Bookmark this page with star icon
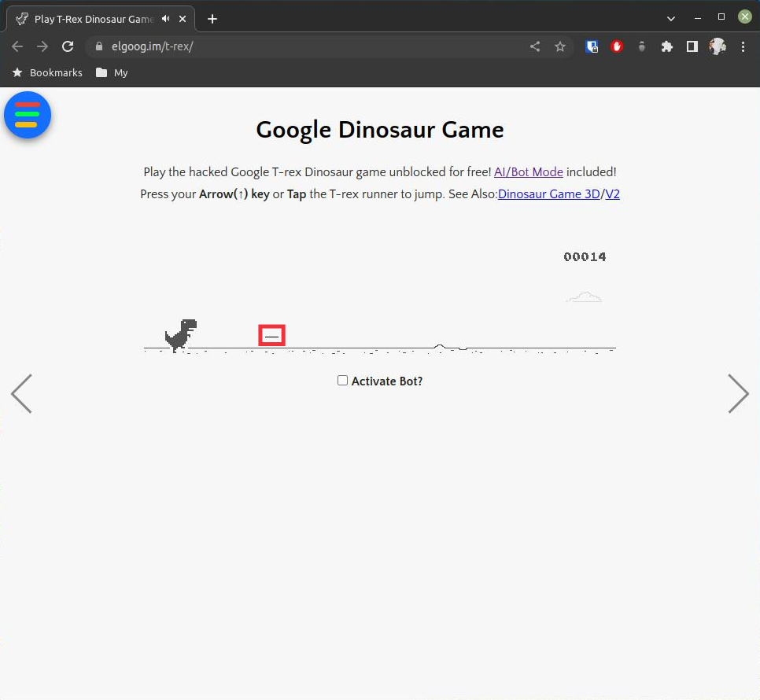 tap(560, 46)
